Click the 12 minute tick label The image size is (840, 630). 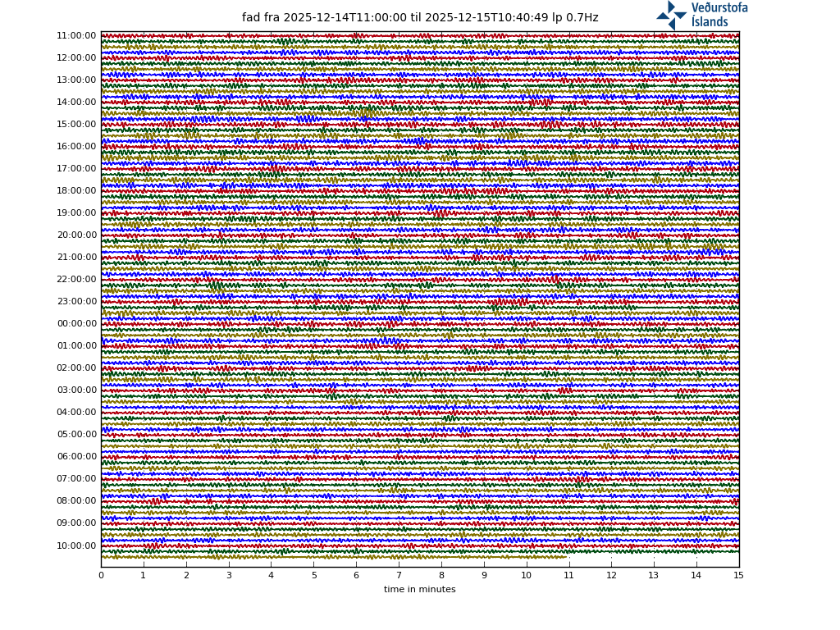611,576
